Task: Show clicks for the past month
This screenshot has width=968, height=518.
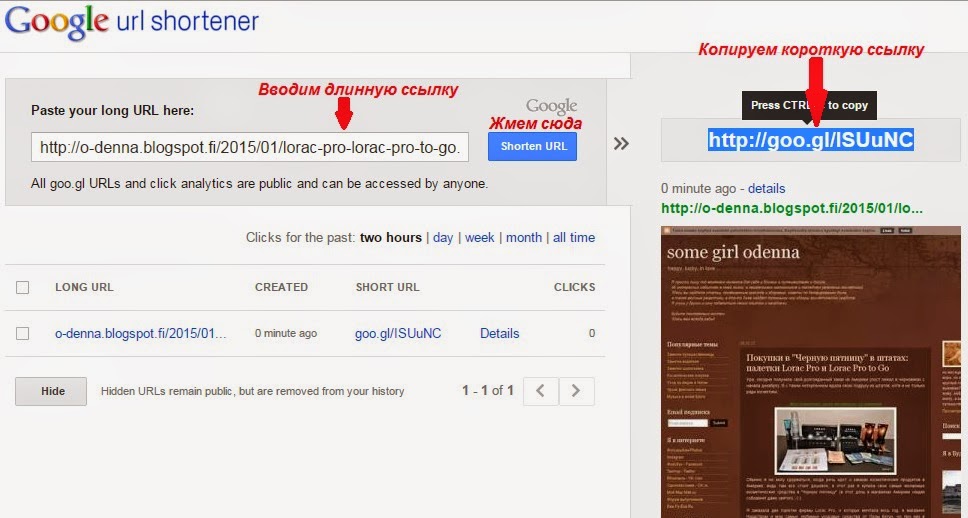Action: pos(524,238)
